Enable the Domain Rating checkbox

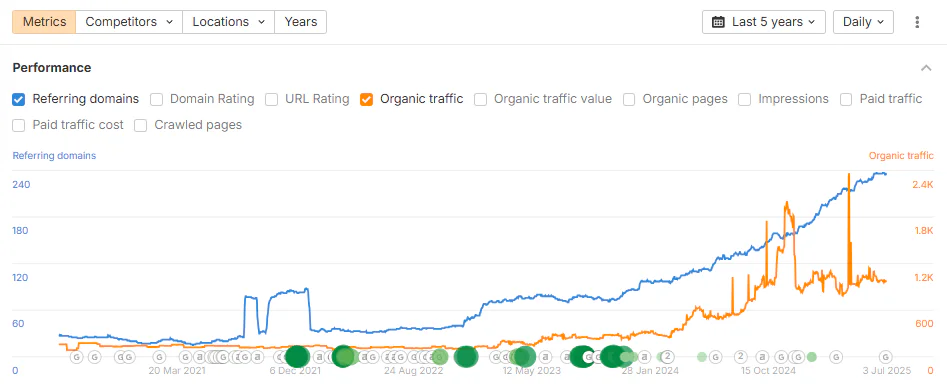pyautogui.click(x=156, y=99)
